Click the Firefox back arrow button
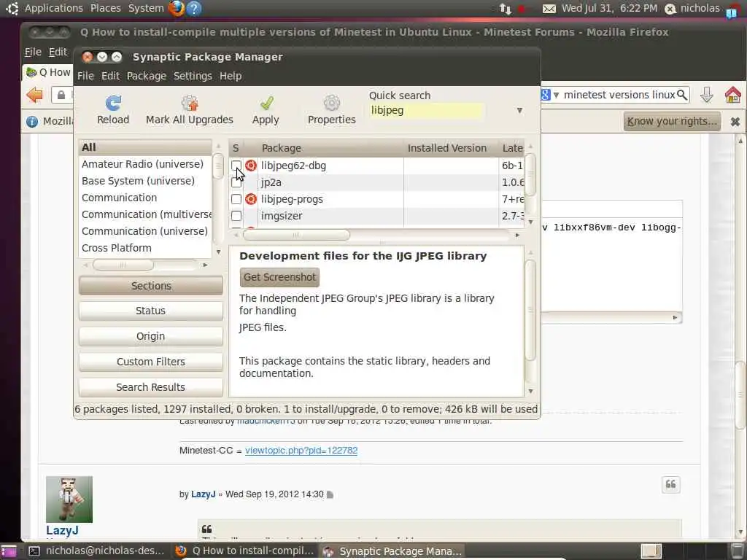 click(35, 95)
